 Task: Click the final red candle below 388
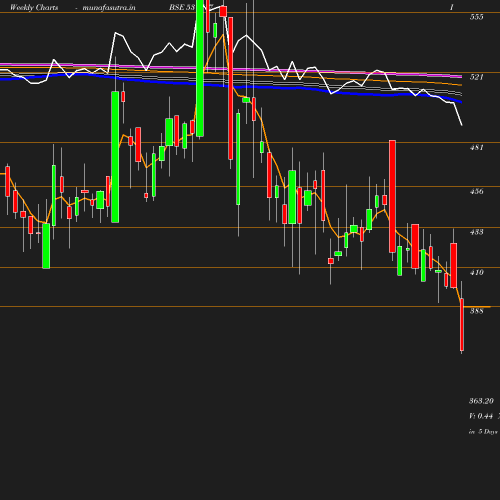[462, 324]
